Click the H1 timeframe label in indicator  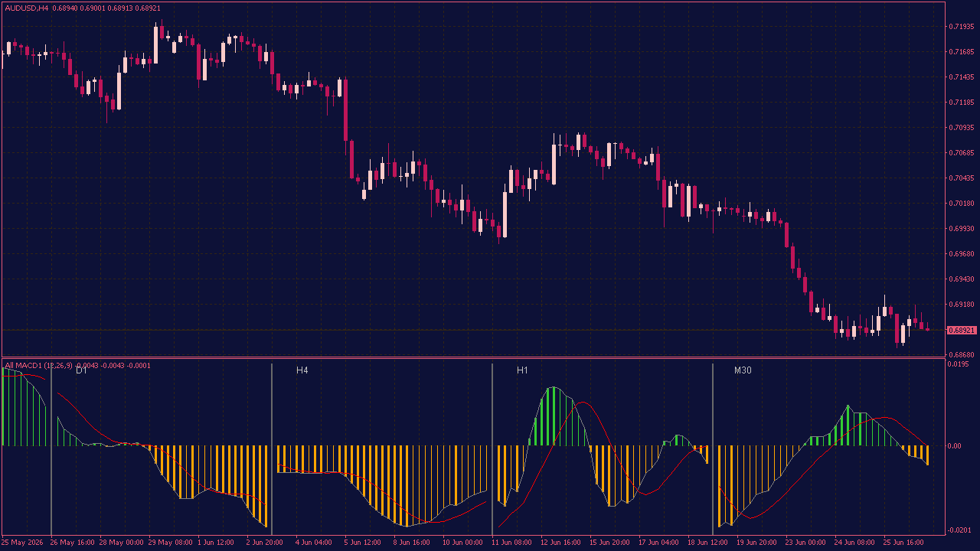523,370
